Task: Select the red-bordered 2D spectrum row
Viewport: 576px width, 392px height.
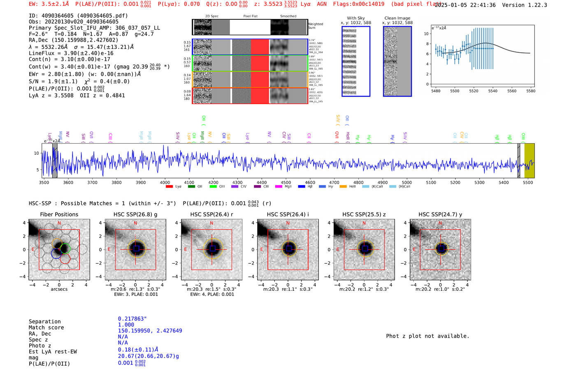Action: tap(250, 95)
